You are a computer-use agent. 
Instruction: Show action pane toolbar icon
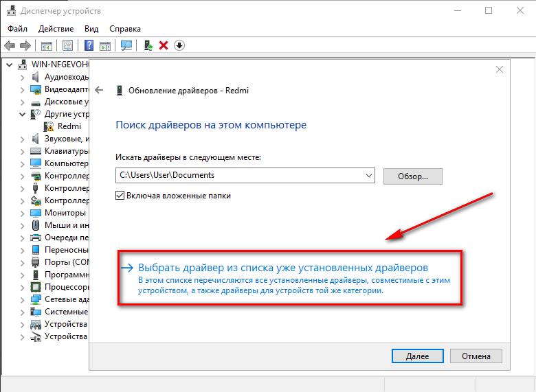[105, 45]
